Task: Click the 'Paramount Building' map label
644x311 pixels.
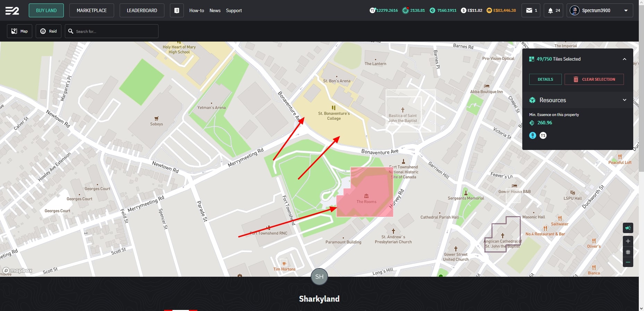Action: [343, 242]
